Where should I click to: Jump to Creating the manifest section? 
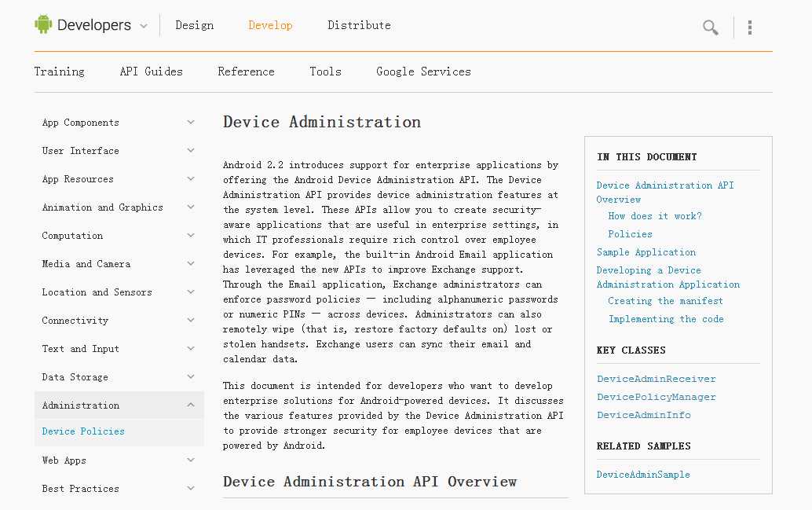[666, 301]
